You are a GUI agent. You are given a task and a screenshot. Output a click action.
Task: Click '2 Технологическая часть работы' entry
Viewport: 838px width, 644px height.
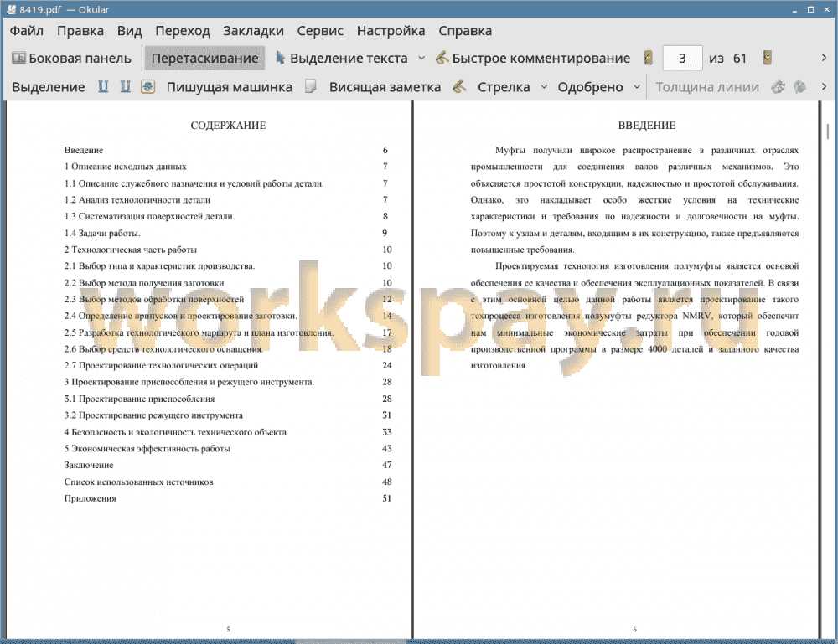[x=131, y=250]
